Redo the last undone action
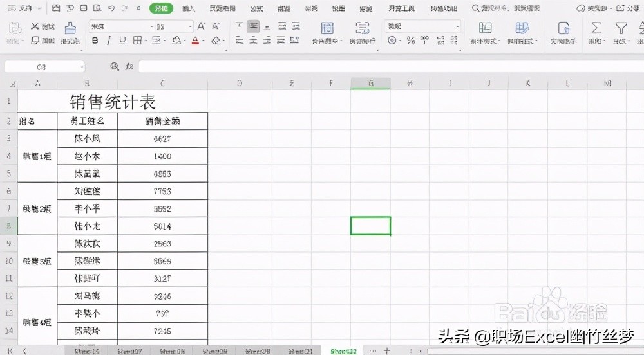644x355 pixels. tap(124, 8)
